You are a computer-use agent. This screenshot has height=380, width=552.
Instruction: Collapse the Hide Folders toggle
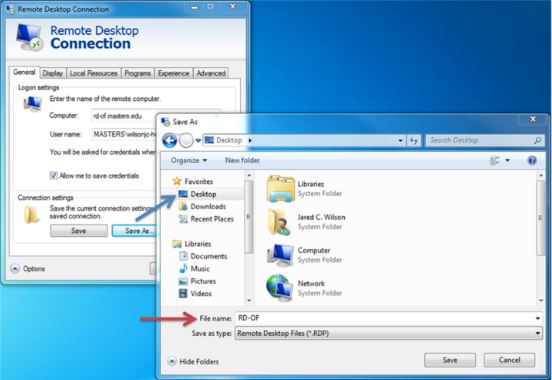click(172, 361)
